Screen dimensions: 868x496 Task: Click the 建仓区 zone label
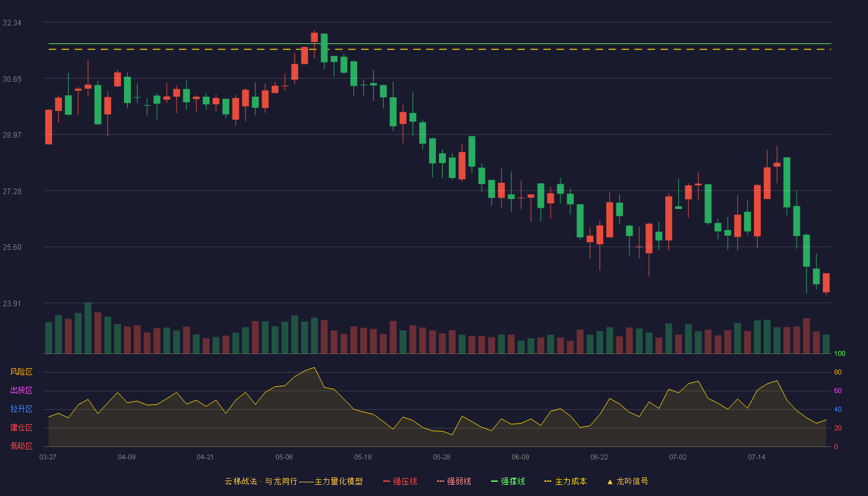[21, 428]
